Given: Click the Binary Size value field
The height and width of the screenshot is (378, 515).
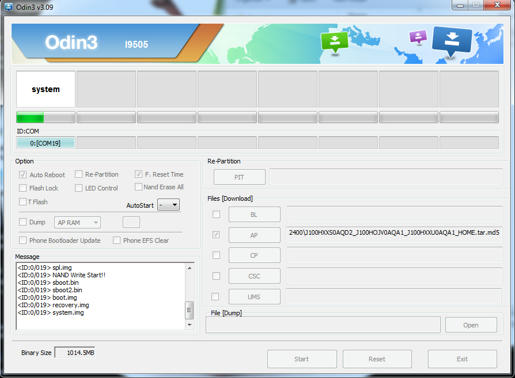Looking at the screenshot, I should (x=75, y=353).
